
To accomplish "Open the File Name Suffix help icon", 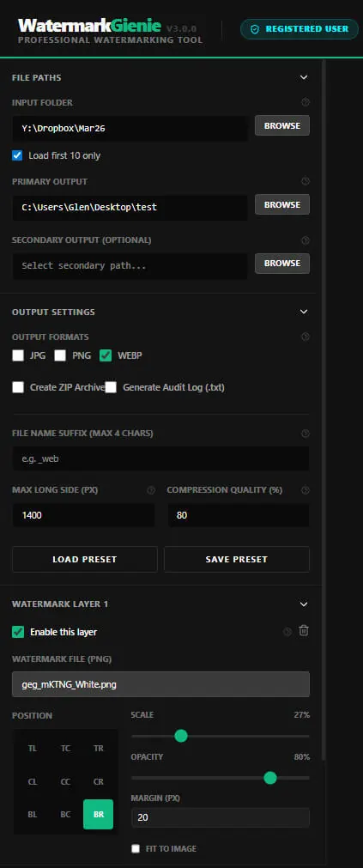I will pyautogui.click(x=306, y=433).
